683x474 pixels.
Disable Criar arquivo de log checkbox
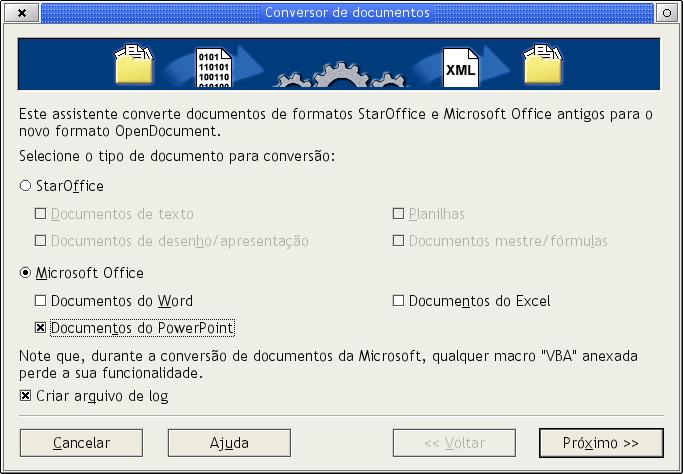pos(26,396)
